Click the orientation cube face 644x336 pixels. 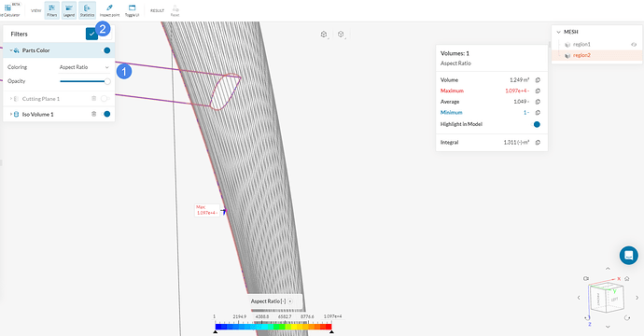[x=607, y=298]
